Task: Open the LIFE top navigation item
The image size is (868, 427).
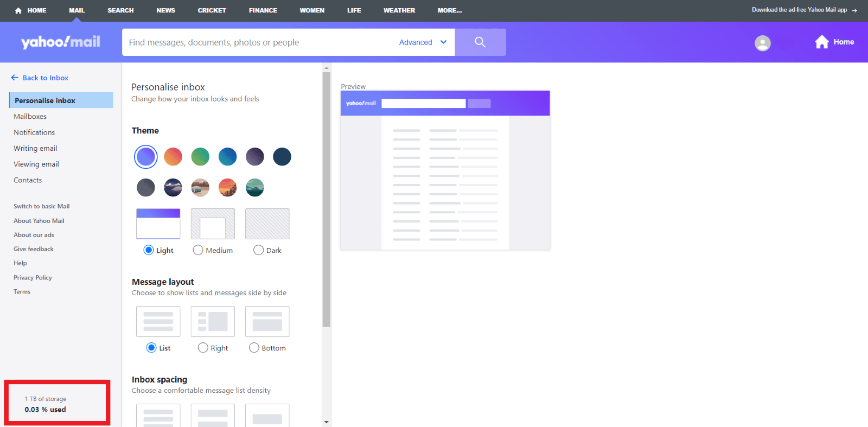Action: click(x=354, y=10)
